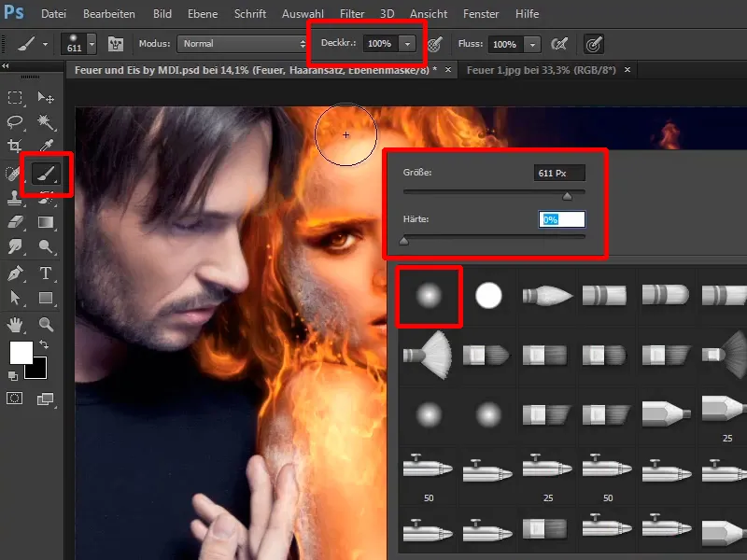Image resolution: width=747 pixels, height=560 pixels.
Task: Open the Filter menu
Action: tap(352, 14)
